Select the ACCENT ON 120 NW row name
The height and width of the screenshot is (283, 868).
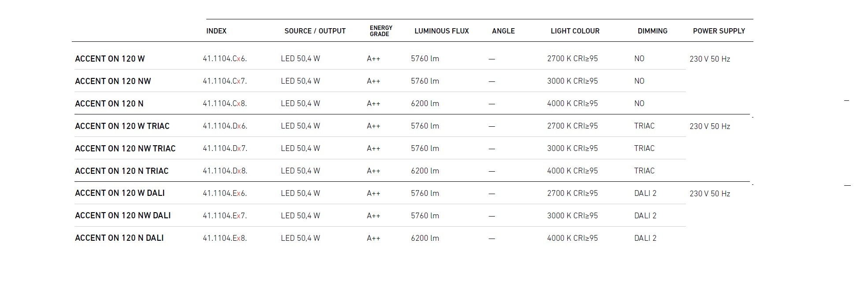(x=113, y=81)
